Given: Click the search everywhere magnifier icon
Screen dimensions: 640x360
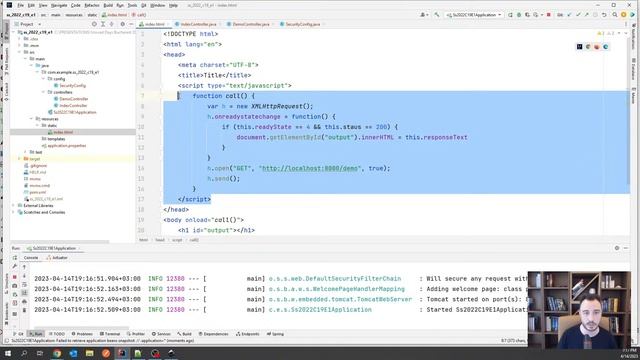Looking at the screenshot, I should [615, 15].
